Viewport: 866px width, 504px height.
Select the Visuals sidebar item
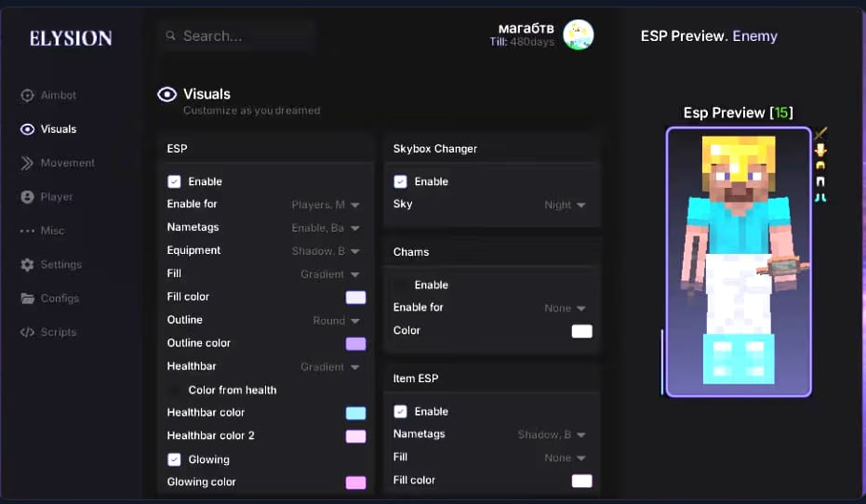click(x=48, y=129)
